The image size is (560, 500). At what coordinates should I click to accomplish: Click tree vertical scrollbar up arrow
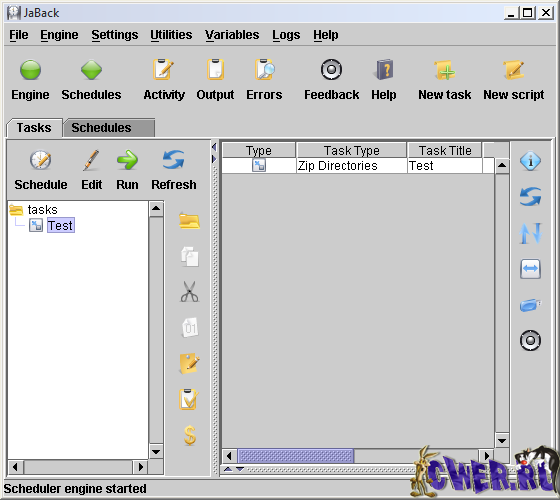tap(156, 209)
